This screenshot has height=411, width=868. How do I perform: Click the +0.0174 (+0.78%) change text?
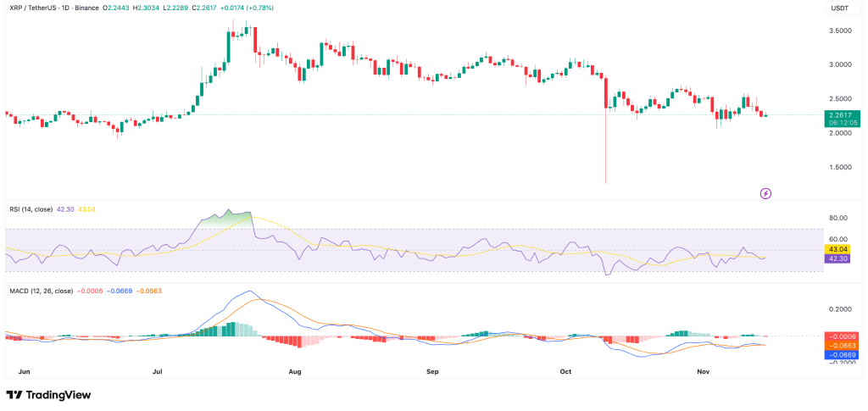point(248,8)
